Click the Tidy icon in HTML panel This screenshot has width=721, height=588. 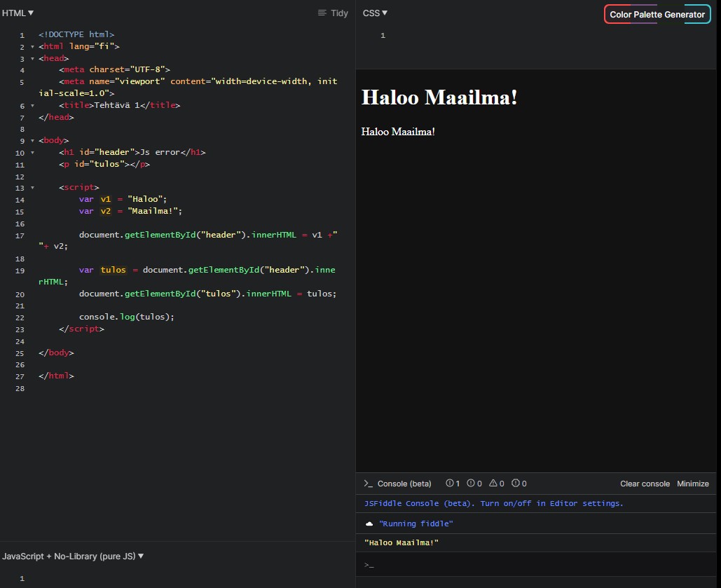(322, 13)
